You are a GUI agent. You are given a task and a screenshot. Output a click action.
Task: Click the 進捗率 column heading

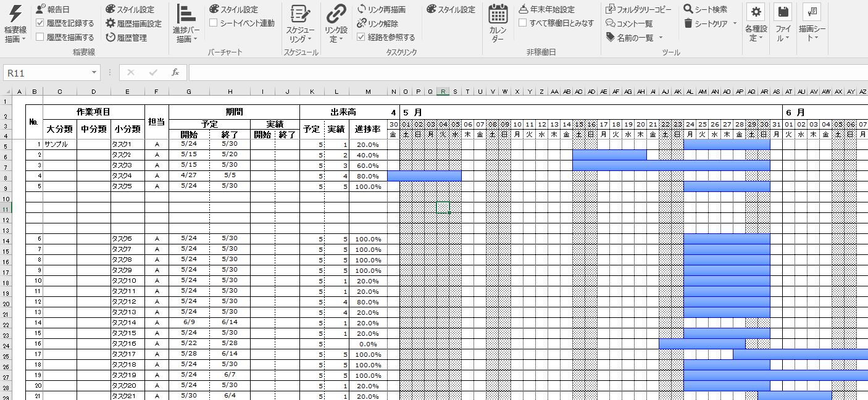(368, 129)
